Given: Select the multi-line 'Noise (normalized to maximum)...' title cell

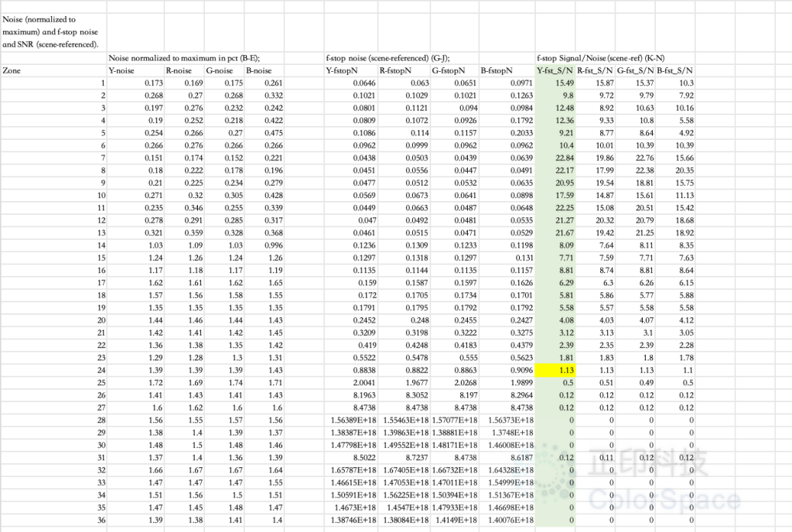Looking at the screenshot, I should pos(53,32).
